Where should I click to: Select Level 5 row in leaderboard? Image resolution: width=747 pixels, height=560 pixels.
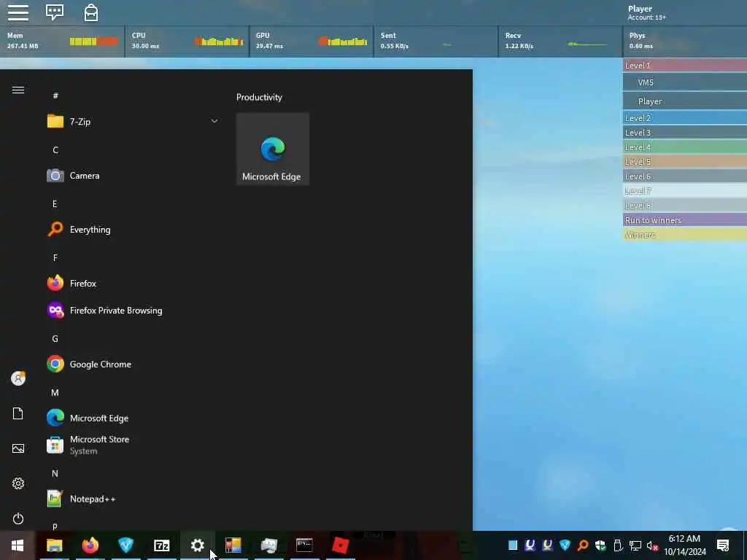tap(684, 162)
